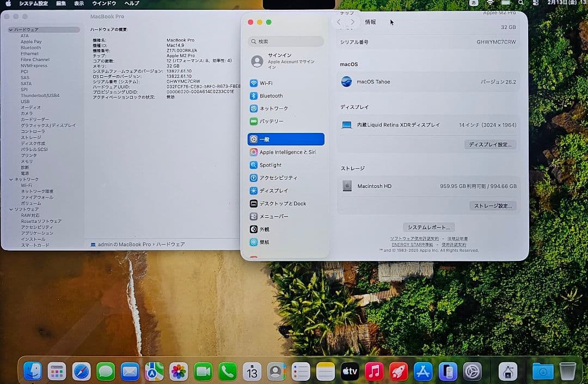Open システム設定 menu in menu bar

click(x=33, y=3)
